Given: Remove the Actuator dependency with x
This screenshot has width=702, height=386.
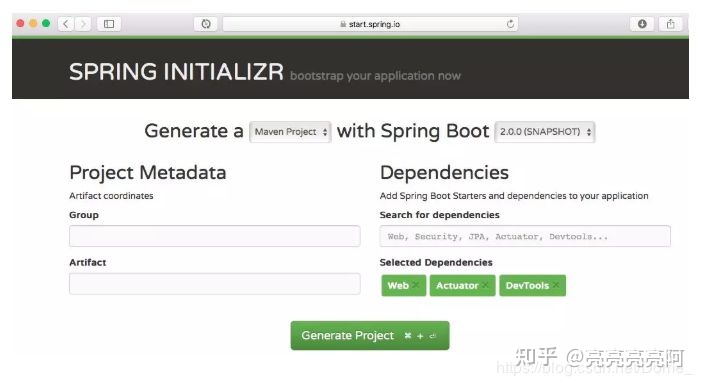Looking at the screenshot, I should tap(485, 285).
